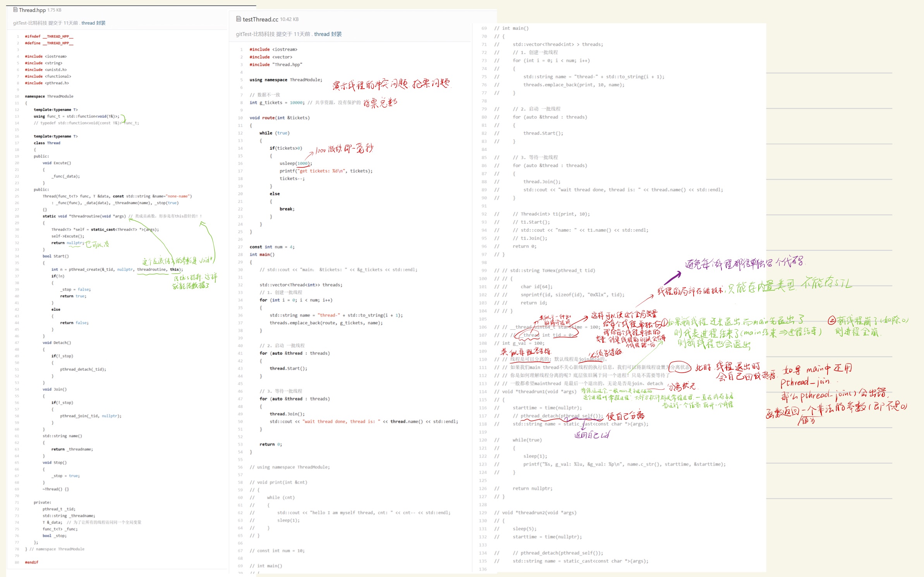Screen dimensions: 924x577
Task: Click the 'int g_tickets = 10000' code line
Action: pos(277,103)
